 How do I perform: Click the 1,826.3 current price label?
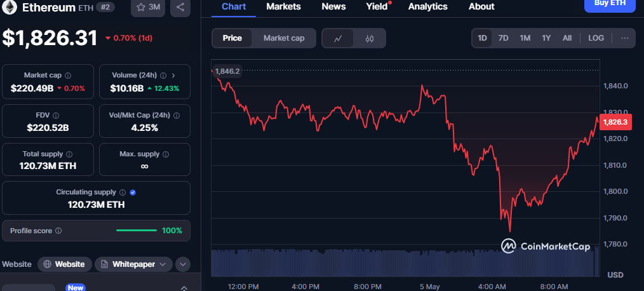coord(615,122)
